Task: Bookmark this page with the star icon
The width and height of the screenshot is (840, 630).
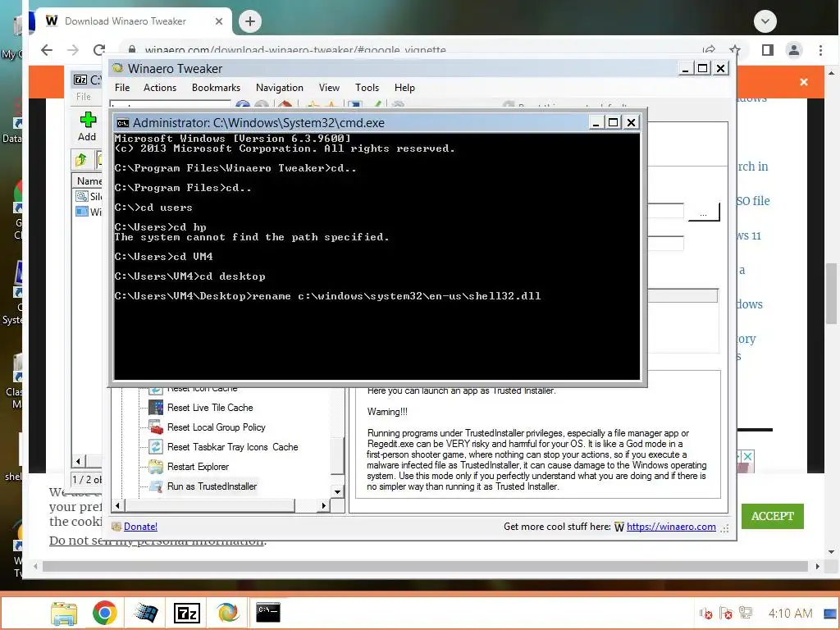Action: tap(734, 50)
